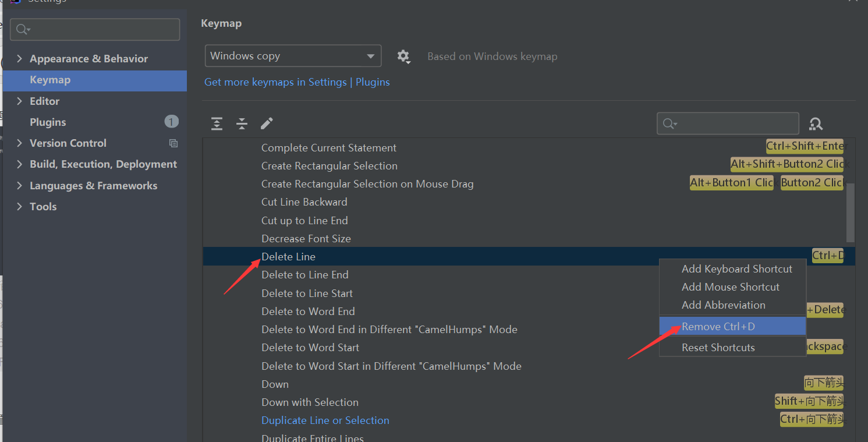The width and height of the screenshot is (868, 442).
Task: Select Add Keyboard Shortcut menu item
Action: point(732,269)
